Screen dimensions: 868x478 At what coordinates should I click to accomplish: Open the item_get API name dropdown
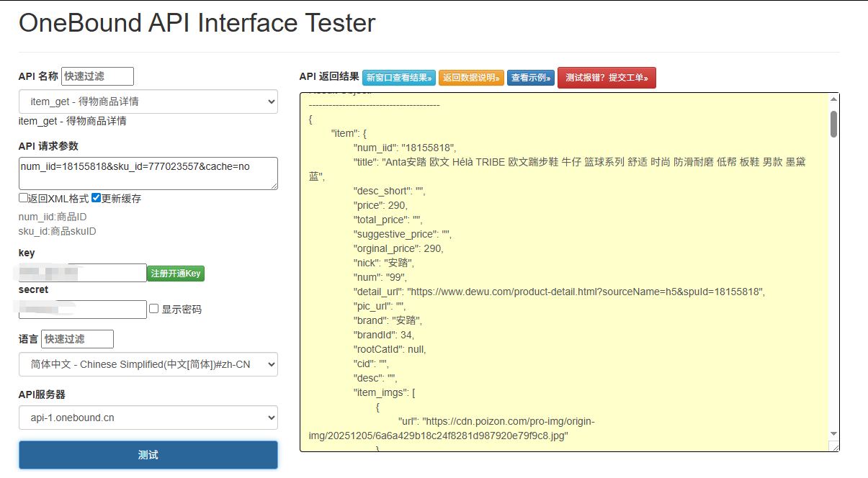tap(148, 102)
